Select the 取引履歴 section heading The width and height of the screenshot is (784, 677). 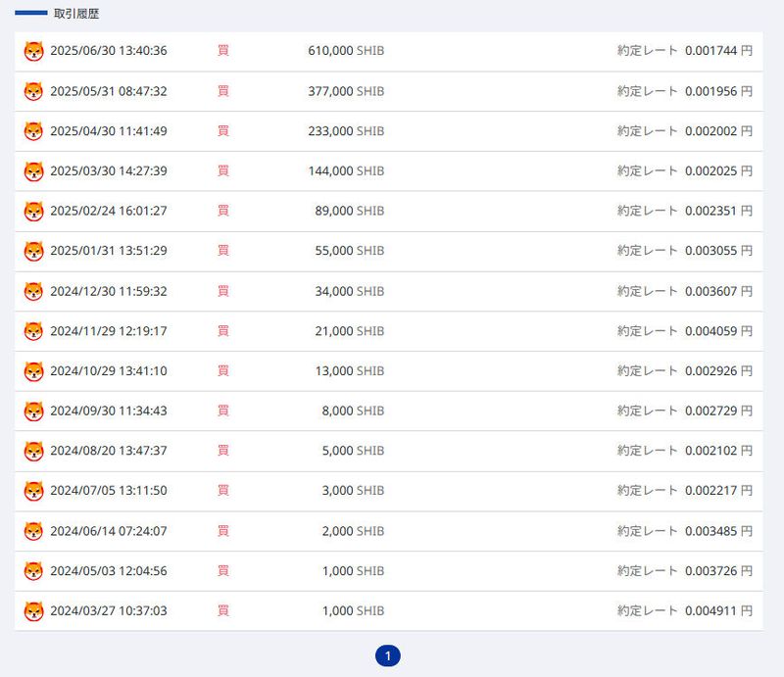coord(76,15)
